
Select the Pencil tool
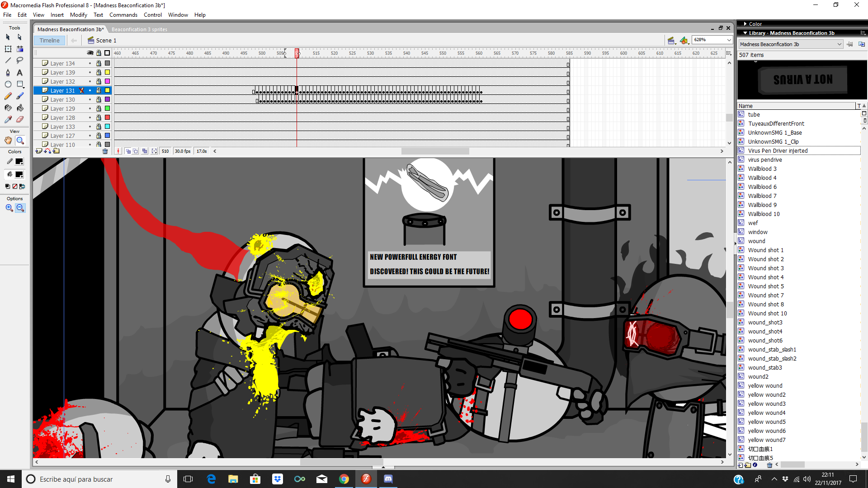click(8, 96)
